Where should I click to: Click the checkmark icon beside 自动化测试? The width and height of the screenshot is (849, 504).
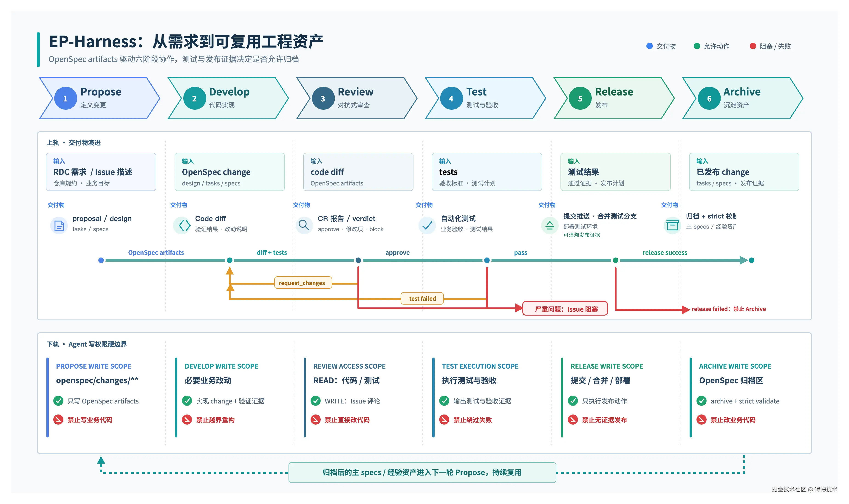pyautogui.click(x=427, y=226)
